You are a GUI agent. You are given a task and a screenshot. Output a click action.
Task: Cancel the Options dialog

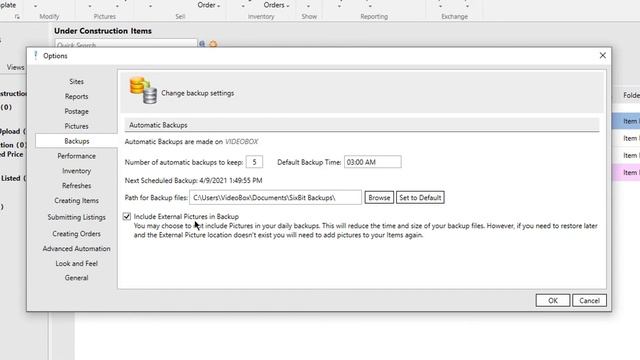coord(589,300)
